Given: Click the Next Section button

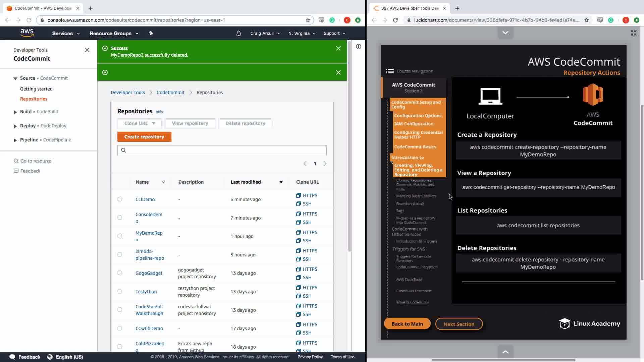Looking at the screenshot, I should [459, 324].
